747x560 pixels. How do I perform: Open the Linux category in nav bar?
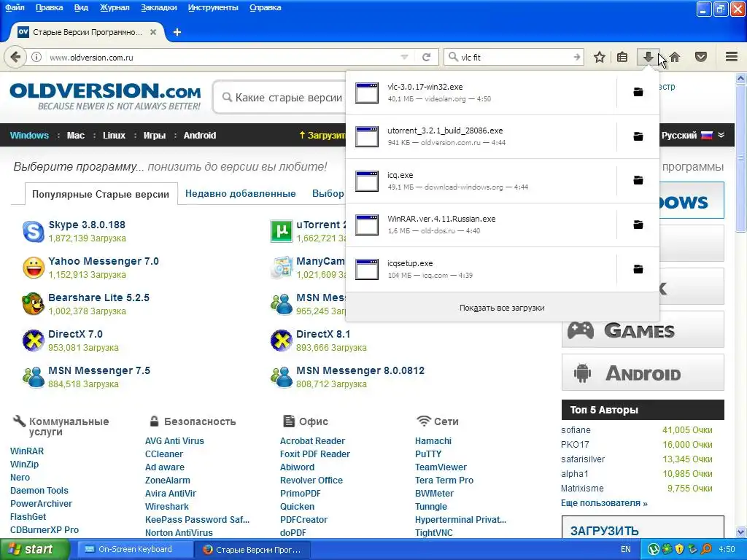tap(115, 135)
